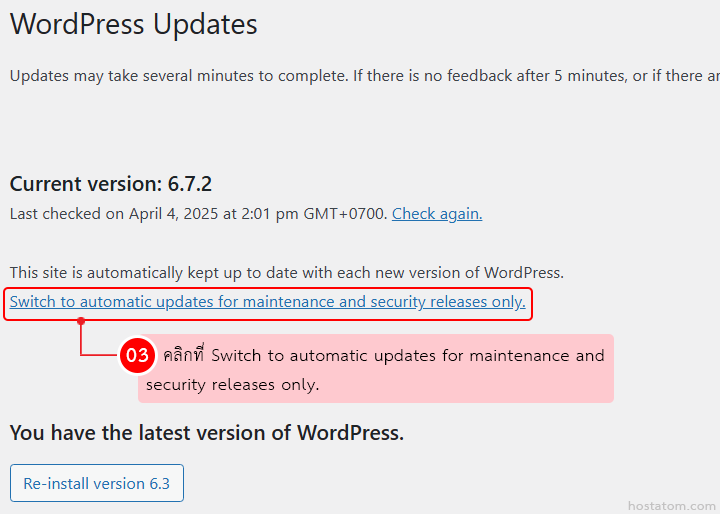Click the red 03 step badge
This screenshot has height=514, width=720.
pos(137,355)
